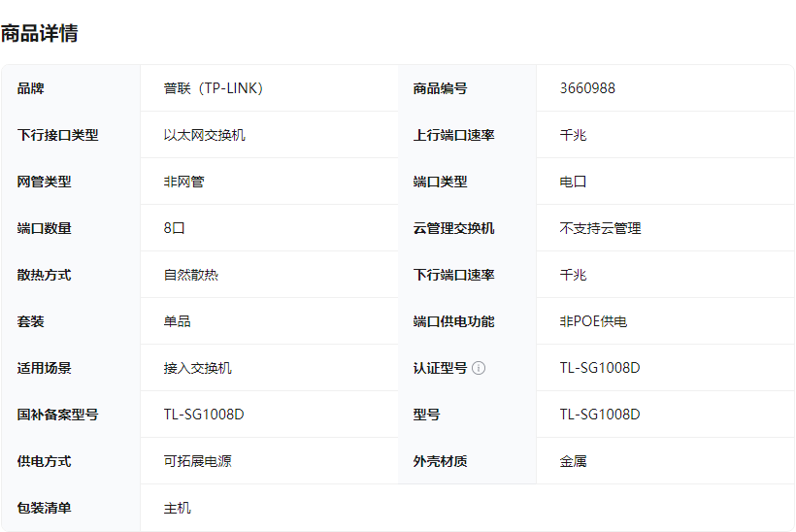Click TL-SG1008D in the 型号 row

pyautogui.click(x=600, y=415)
